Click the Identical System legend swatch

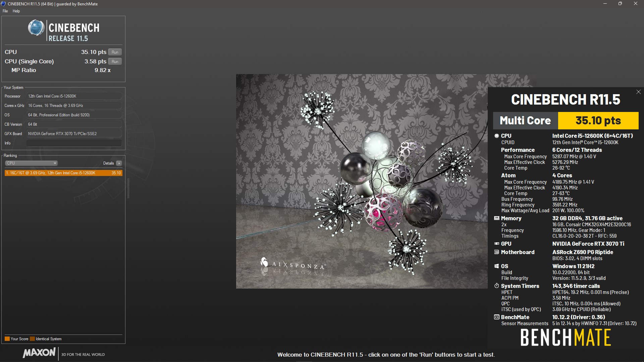(x=32, y=339)
